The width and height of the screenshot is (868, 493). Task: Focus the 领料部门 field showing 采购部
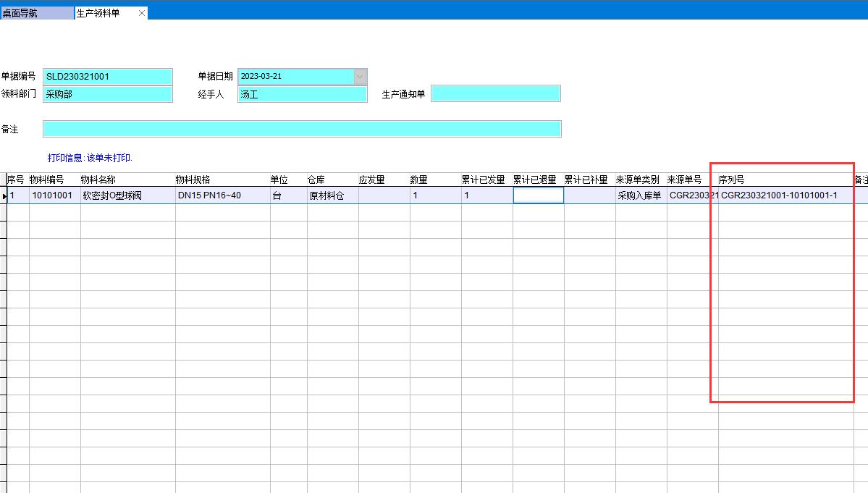coord(107,94)
